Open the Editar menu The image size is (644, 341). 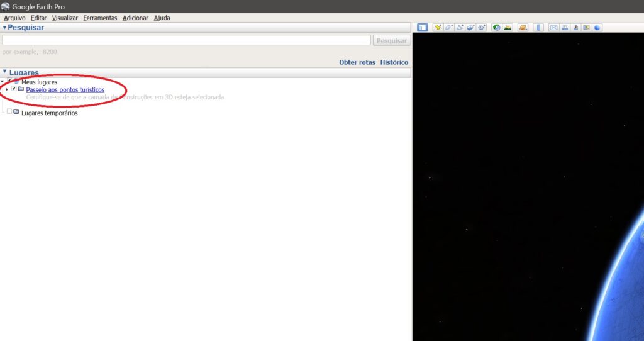38,18
